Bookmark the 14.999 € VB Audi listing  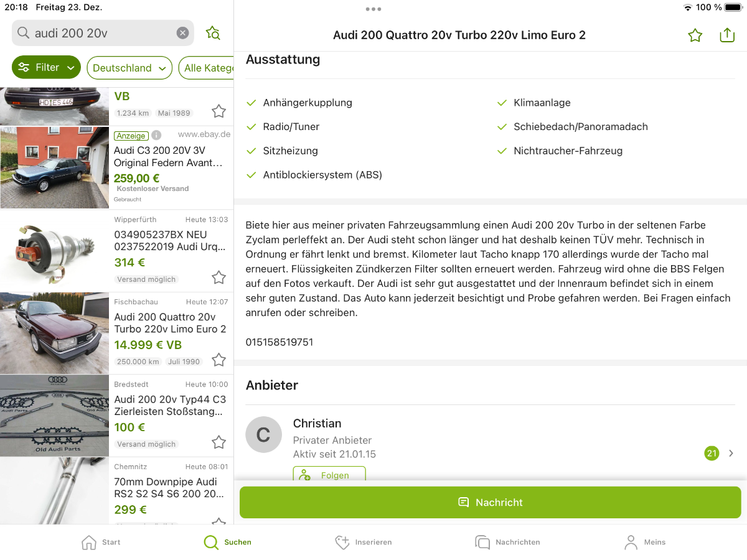point(218,360)
